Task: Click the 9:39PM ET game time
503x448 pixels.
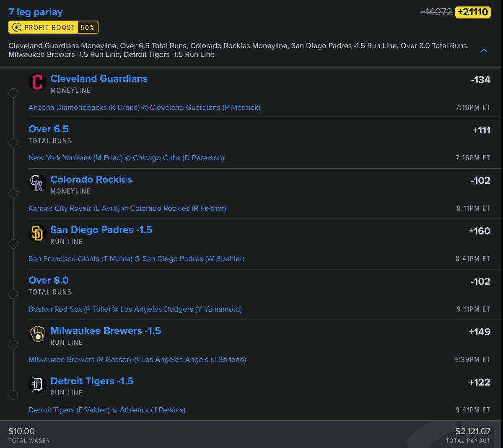Action: tap(472, 359)
